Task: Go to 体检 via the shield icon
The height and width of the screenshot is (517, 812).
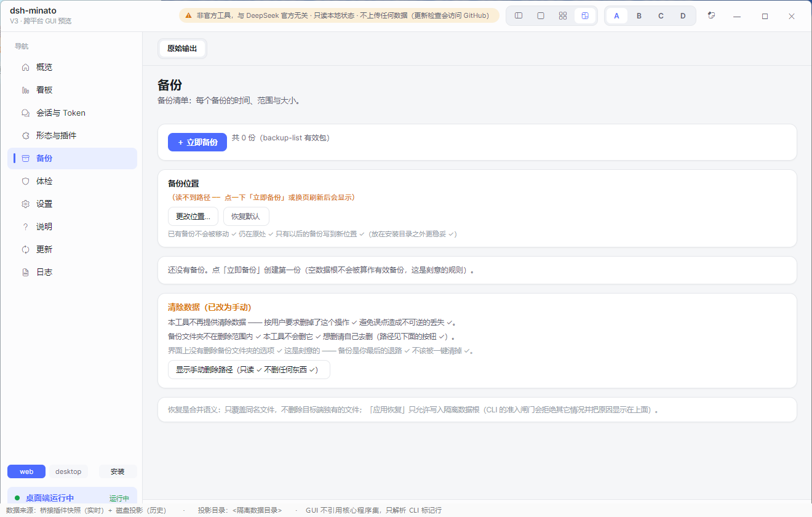Action: tap(26, 181)
